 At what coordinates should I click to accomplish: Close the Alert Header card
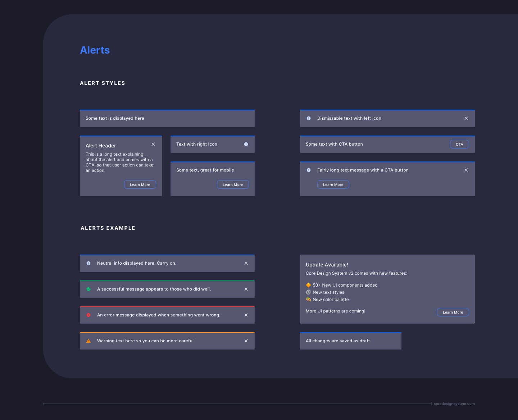click(153, 144)
